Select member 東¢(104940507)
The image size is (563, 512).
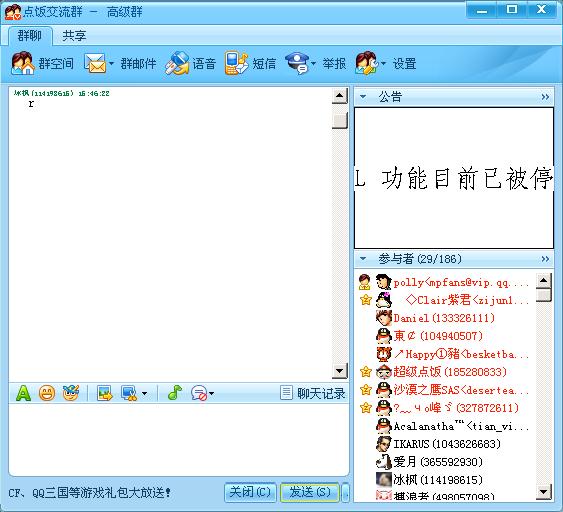[444, 336]
